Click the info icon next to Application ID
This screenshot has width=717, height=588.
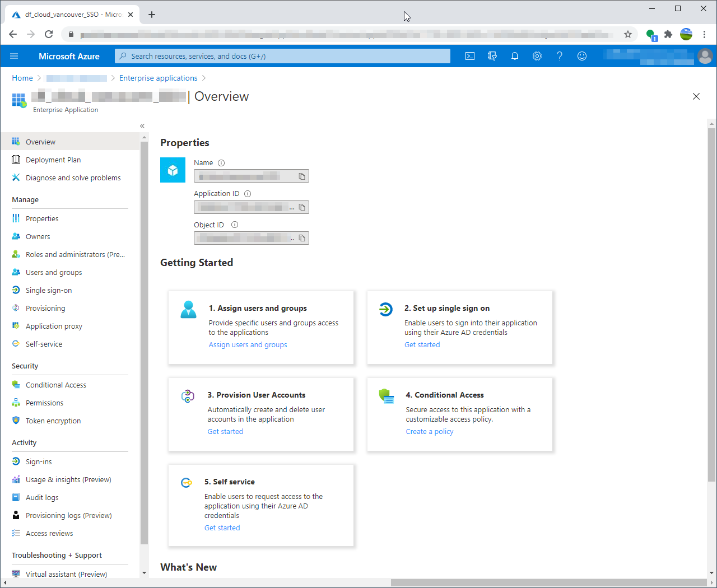pos(247,193)
